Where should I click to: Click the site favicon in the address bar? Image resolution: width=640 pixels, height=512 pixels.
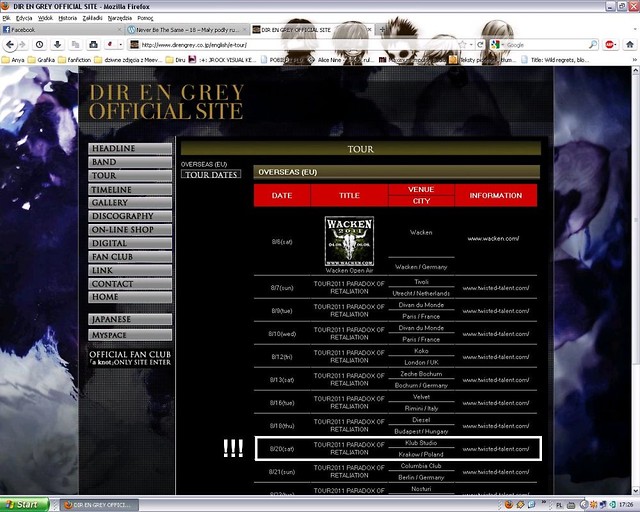coord(134,45)
